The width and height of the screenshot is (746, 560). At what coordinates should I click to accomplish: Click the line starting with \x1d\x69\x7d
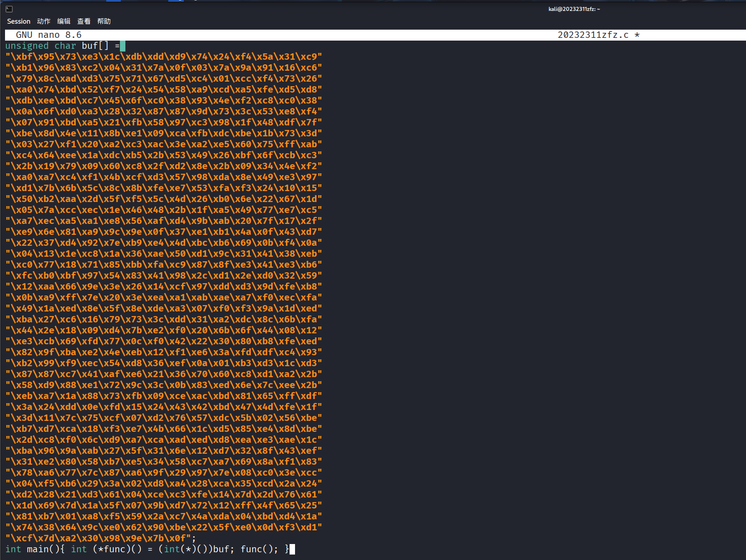(164, 506)
